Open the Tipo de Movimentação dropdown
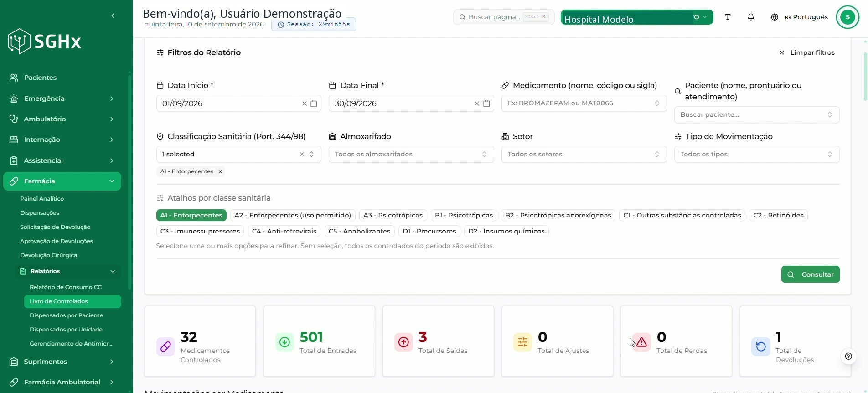The image size is (868, 393). pos(757,154)
